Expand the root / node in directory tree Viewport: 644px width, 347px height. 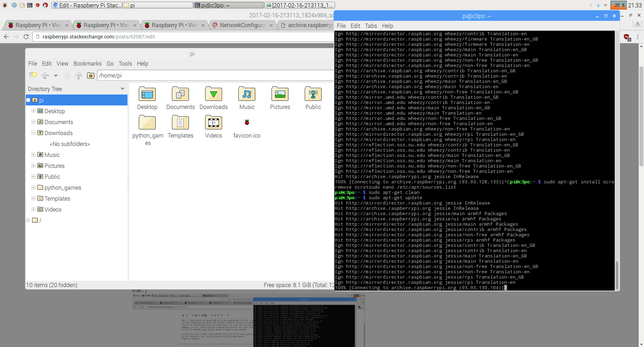coord(28,220)
